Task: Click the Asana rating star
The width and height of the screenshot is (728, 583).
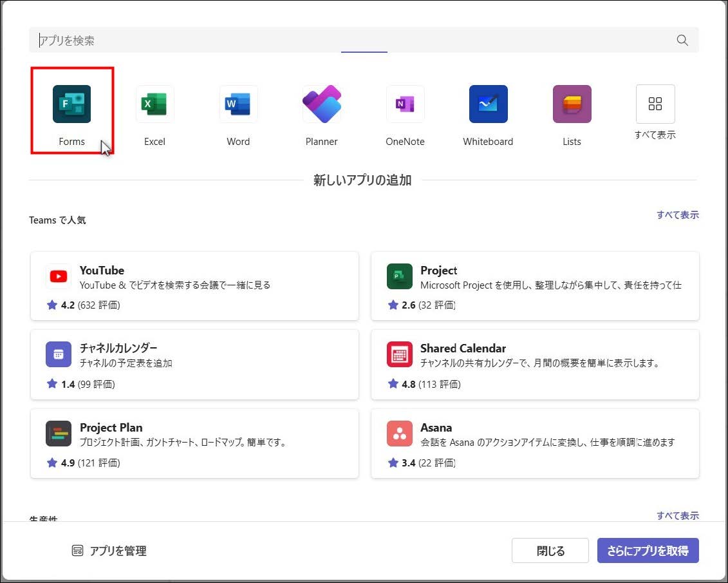Action: coord(393,463)
